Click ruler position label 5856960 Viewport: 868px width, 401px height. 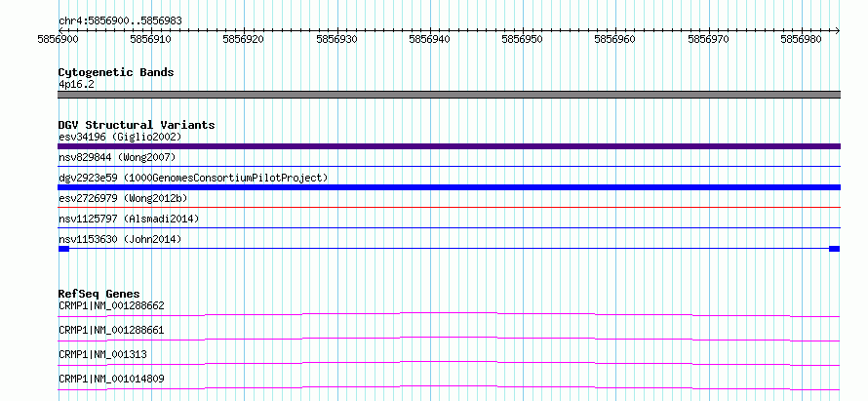[615, 39]
